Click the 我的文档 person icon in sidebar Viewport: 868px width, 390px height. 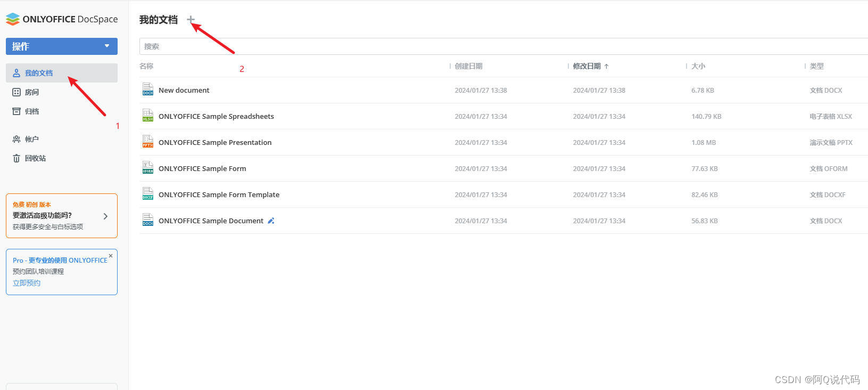pyautogui.click(x=16, y=73)
